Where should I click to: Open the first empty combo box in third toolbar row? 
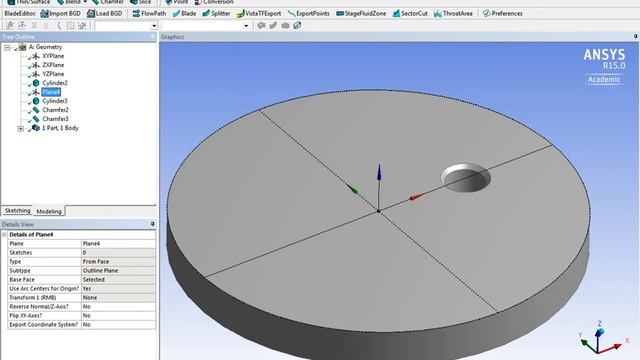click(x=127, y=26)
